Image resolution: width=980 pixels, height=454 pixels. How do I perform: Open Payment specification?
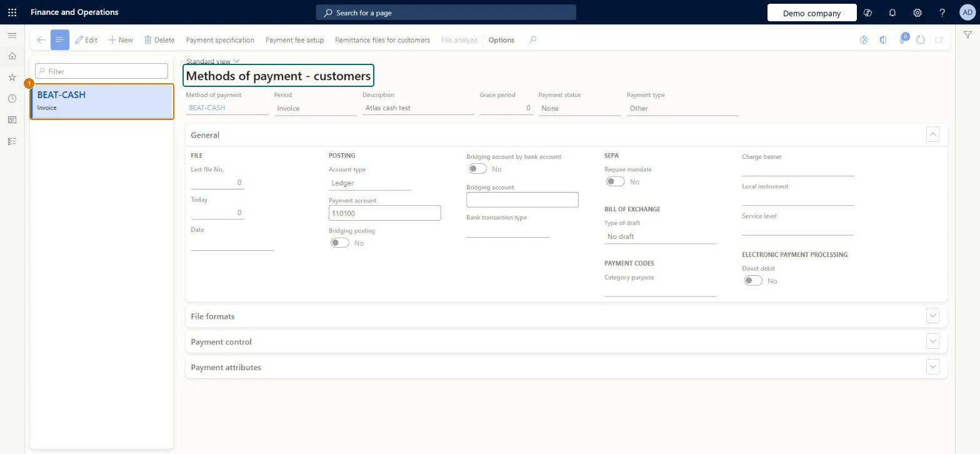tap(220, 40)
